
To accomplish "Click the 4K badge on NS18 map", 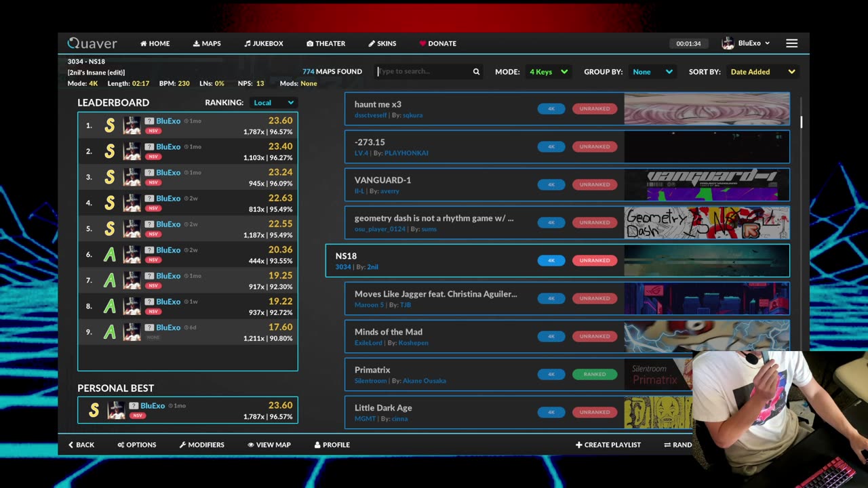I will point(551,260).
